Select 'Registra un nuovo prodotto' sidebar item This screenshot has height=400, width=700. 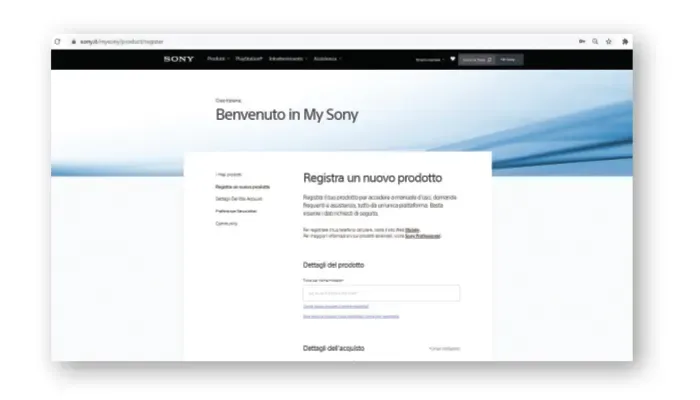click(242, 187)
